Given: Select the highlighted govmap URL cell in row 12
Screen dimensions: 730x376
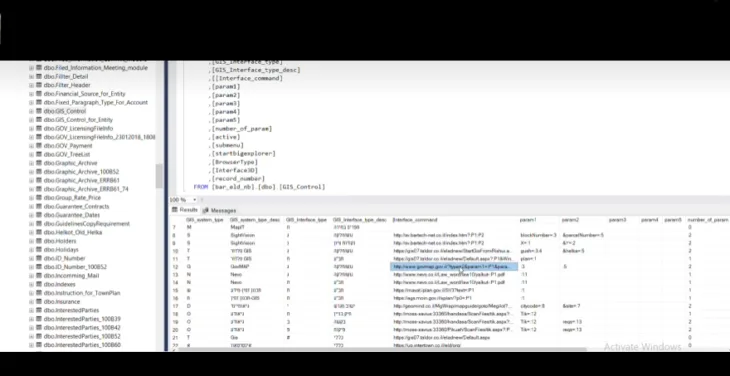Looking at the screenshot, I should tap(454, 267).
